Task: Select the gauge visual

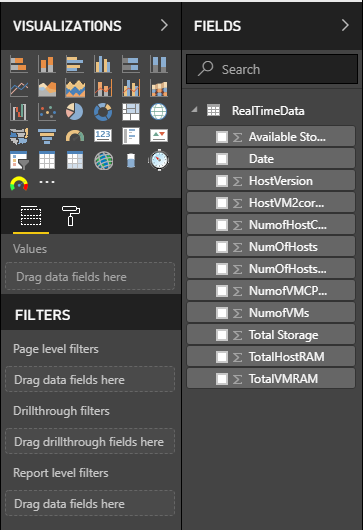Action: tap(75, 136)
